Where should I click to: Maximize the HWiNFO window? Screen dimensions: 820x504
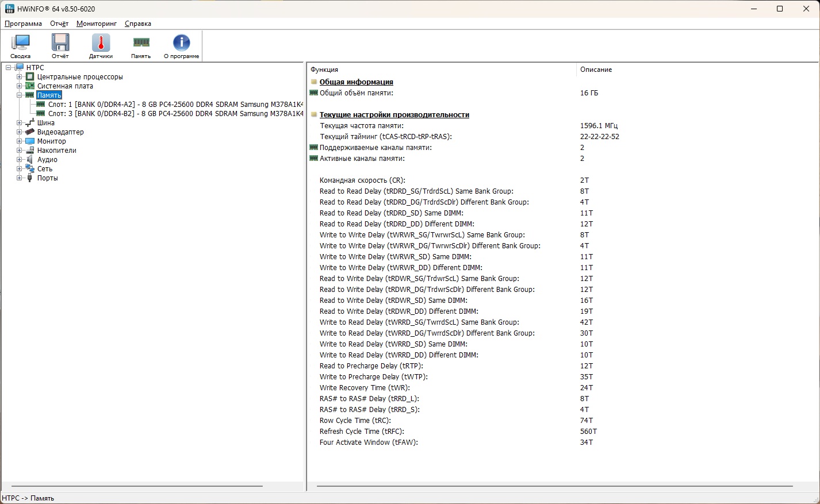coord(780,9)
